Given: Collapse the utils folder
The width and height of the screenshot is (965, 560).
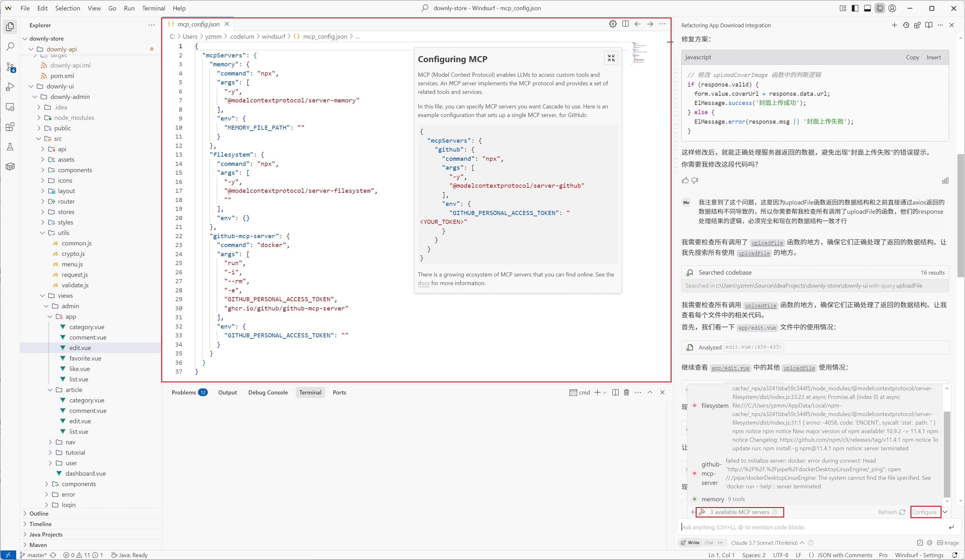Looking at the screenshot, I should point(43,233).
